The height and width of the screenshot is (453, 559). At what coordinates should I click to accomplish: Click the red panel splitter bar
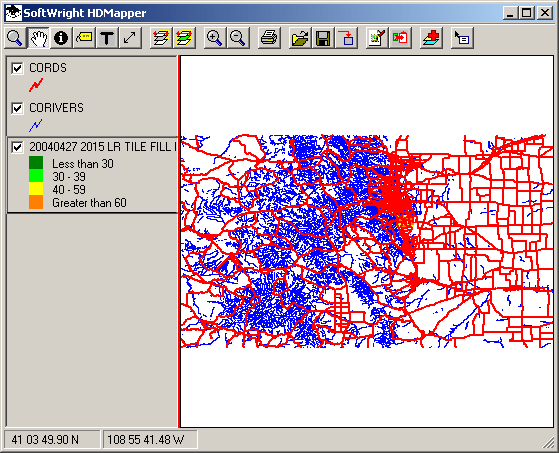coord(178,241)
